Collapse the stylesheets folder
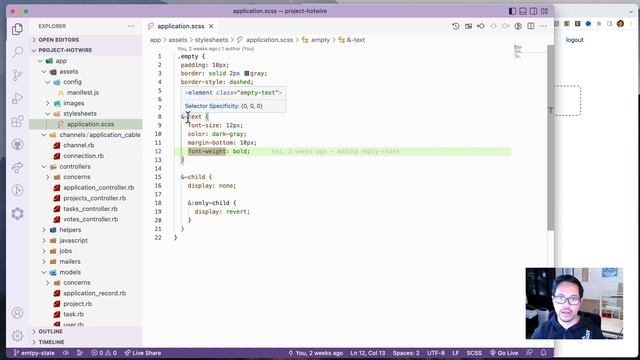Image resolution: width=640 pixels, height=360 pixels. (80, 114)
